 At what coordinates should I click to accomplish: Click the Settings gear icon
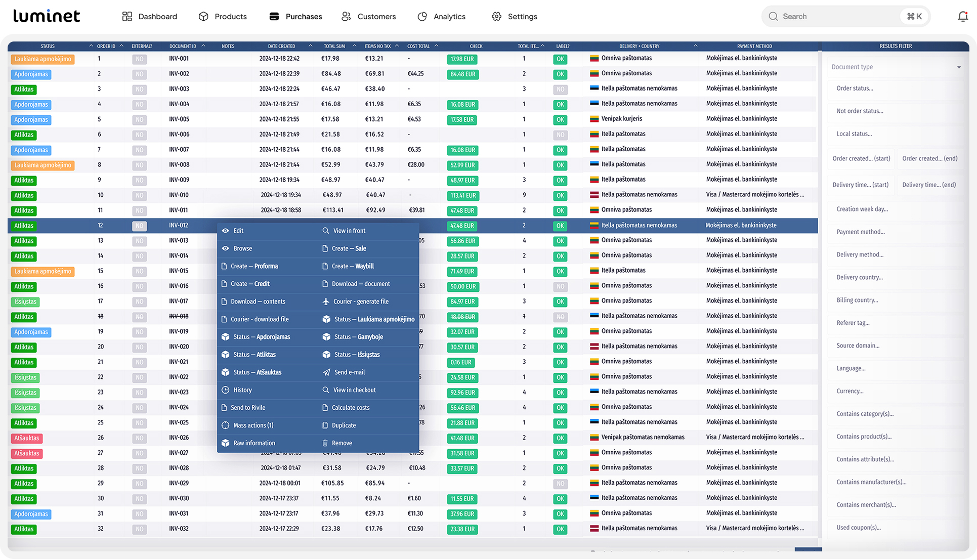tap(496, 17)
